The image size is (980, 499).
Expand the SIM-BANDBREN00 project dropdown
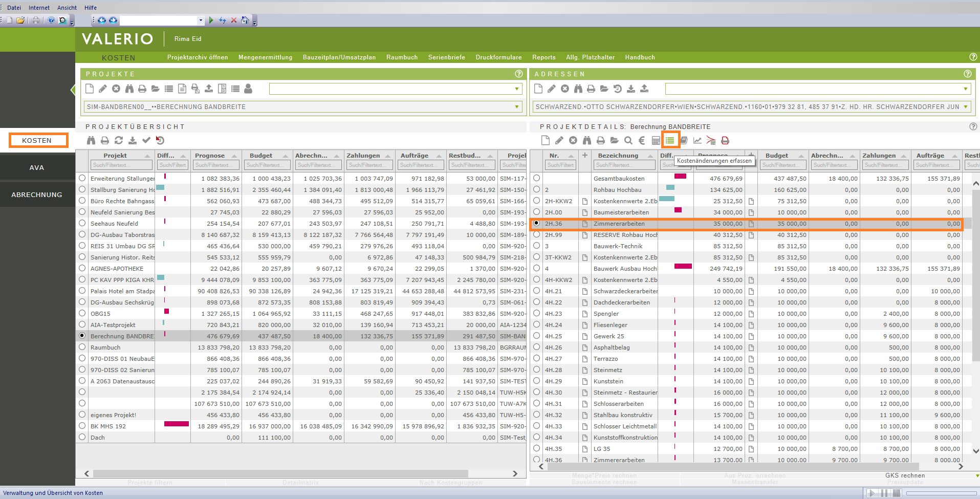tap(516, 107)
